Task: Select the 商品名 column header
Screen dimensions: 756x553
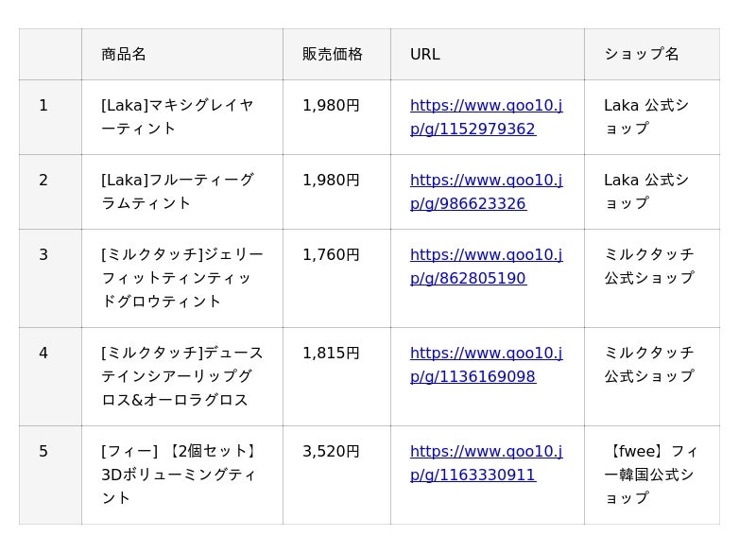Action: tap(124, 54)
